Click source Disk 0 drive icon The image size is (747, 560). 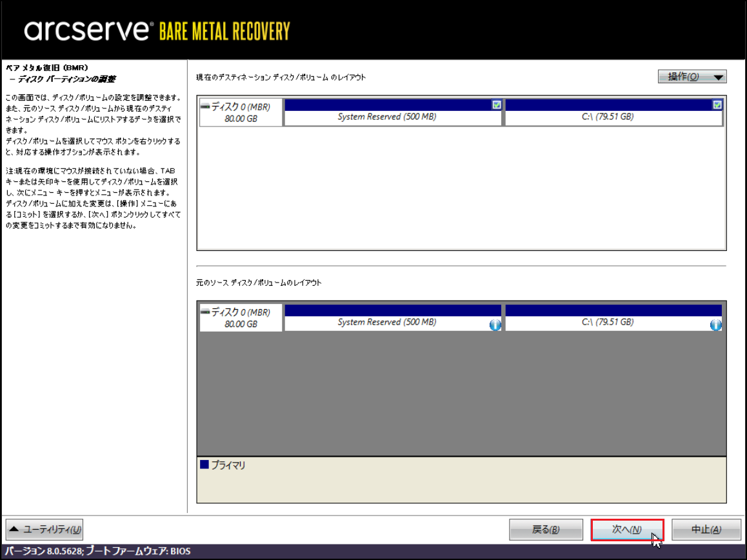point(205,312)
